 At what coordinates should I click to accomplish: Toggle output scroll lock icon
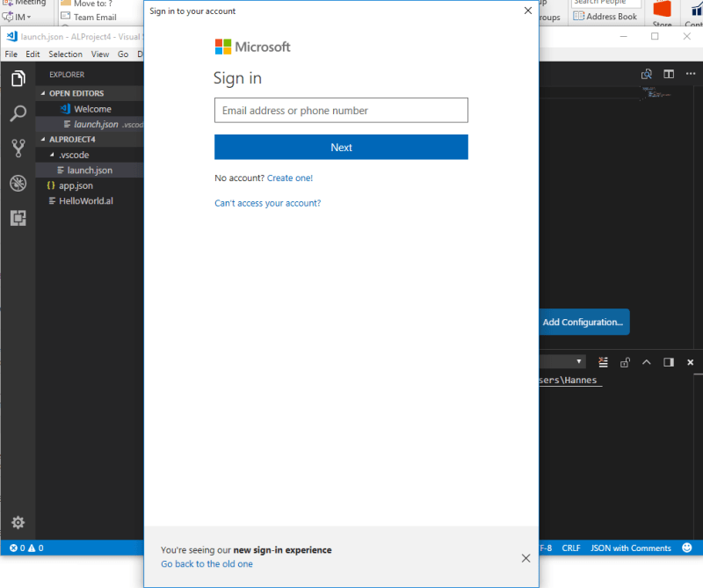tap(625, 362)
